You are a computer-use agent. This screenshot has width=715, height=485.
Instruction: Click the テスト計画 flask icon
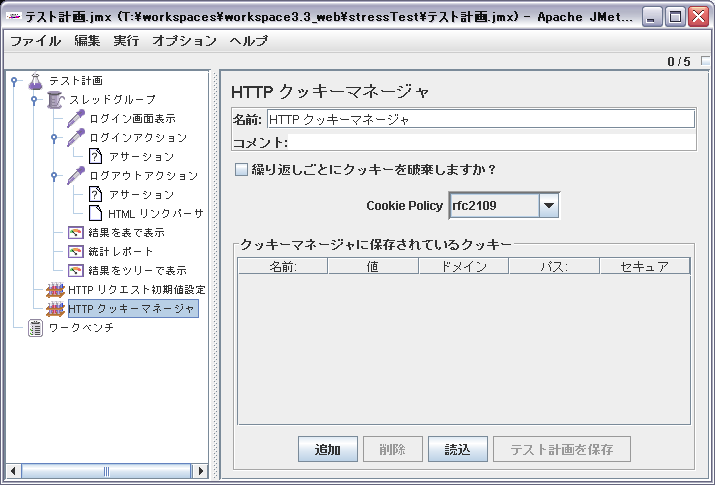click(x=36, y=81)
